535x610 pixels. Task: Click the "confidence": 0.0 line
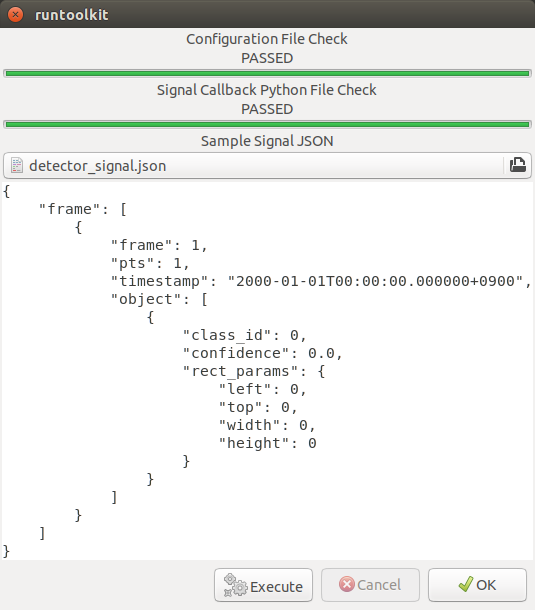pyautogui.click(x=263, y=353)
